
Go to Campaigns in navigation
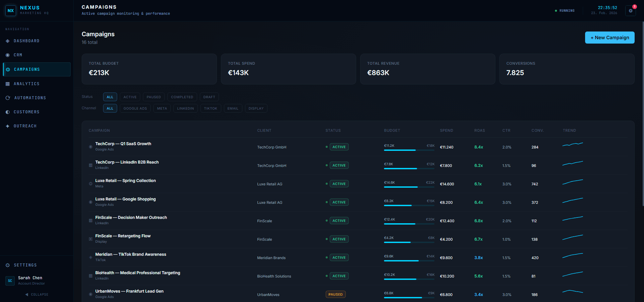pos(27,69)
